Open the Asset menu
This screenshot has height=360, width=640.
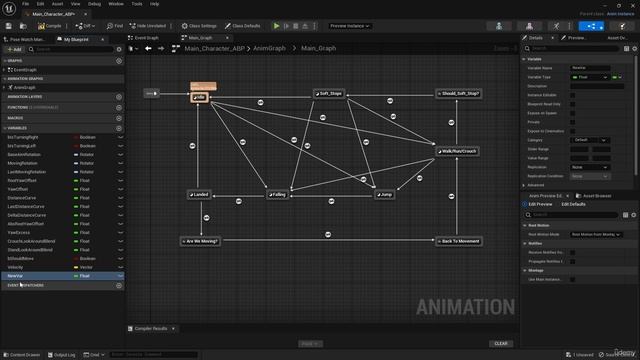pyautogui.click(x=57, y=4)
